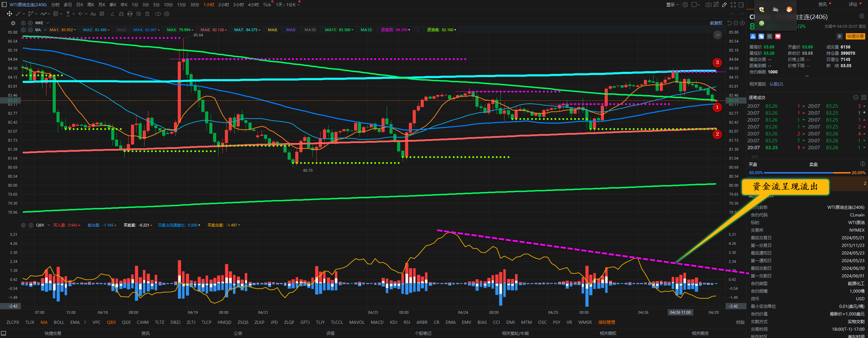Enter fullscreen chart mode
The width and height of the screenshot is (868, 338).
click(733, 5)
